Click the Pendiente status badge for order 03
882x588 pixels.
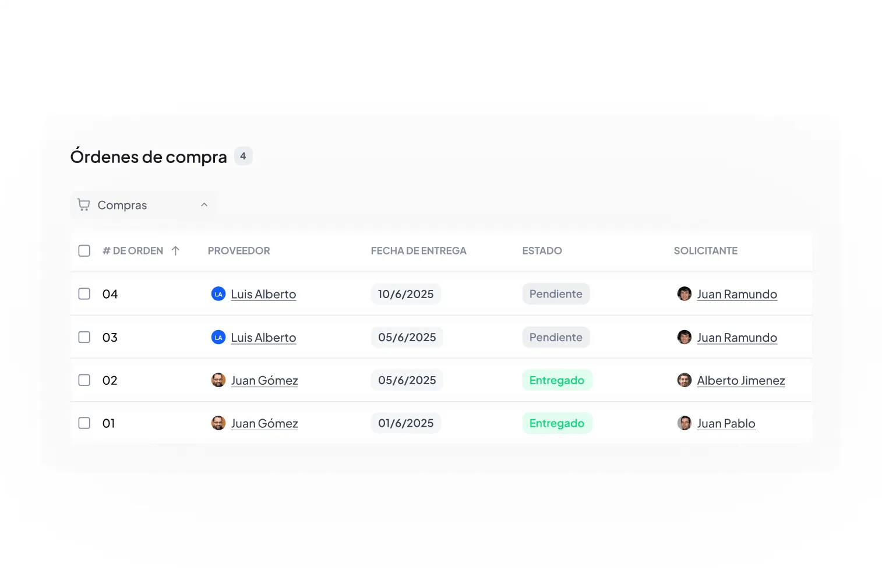(x=556, y=337)
